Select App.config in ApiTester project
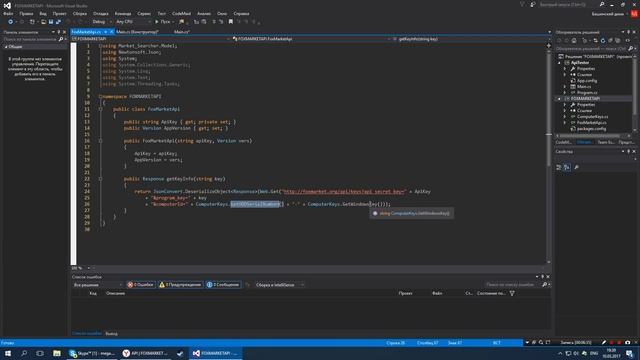This screenshot has width=640, height=360. coord(587,81)
